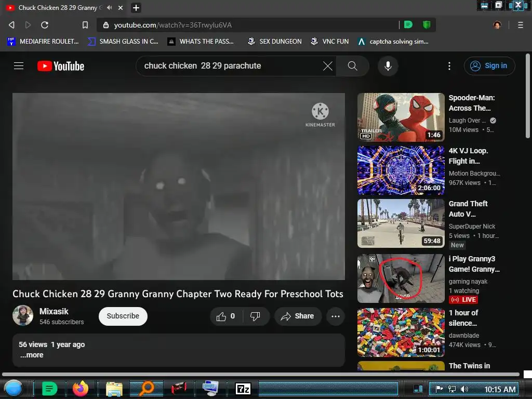Open WHATS THE PASS... bookmark

point(201,42)
